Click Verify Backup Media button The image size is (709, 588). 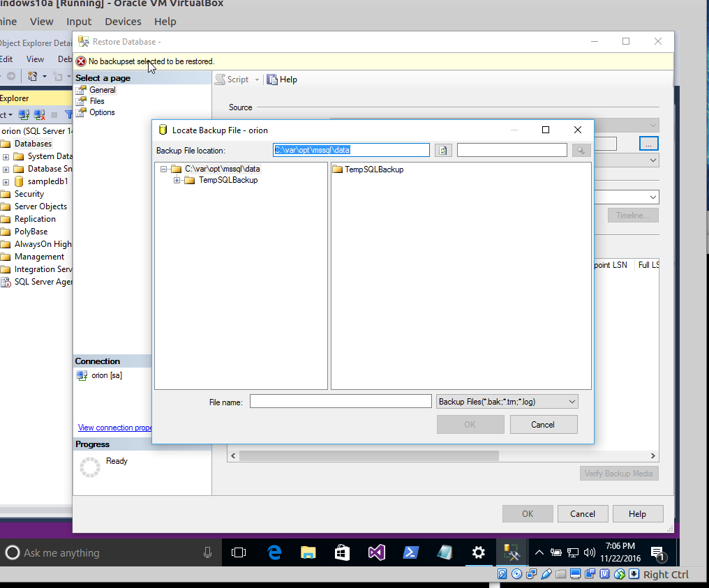point(618,474)
